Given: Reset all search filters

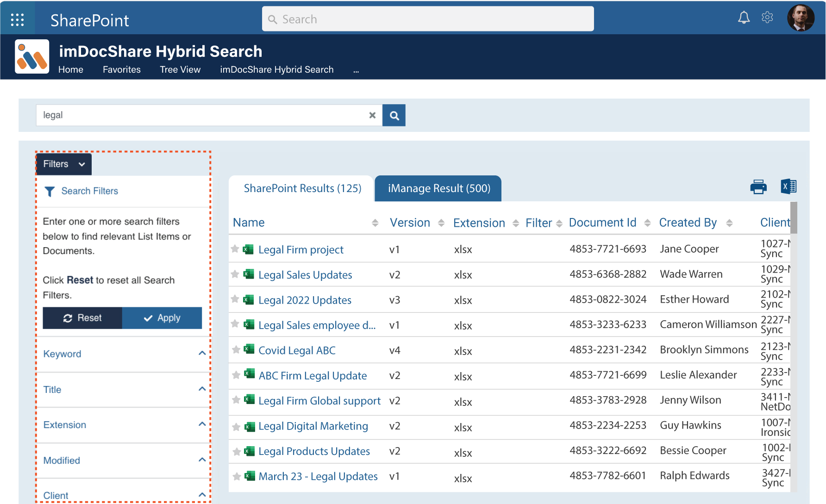Looking at the screenshot, I should pos(82,318).
